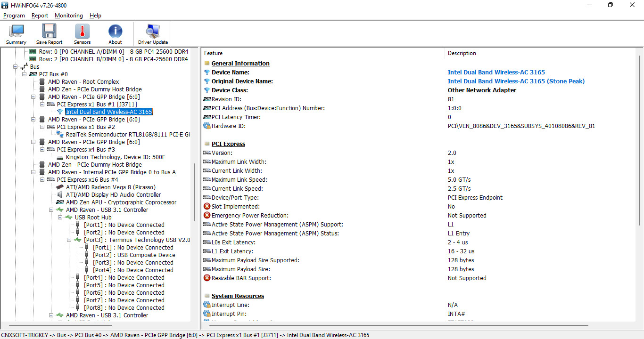Select AMD Raven Internal PCIe GPP Bridge 0

pyautogui.click(x=112, y=172)
